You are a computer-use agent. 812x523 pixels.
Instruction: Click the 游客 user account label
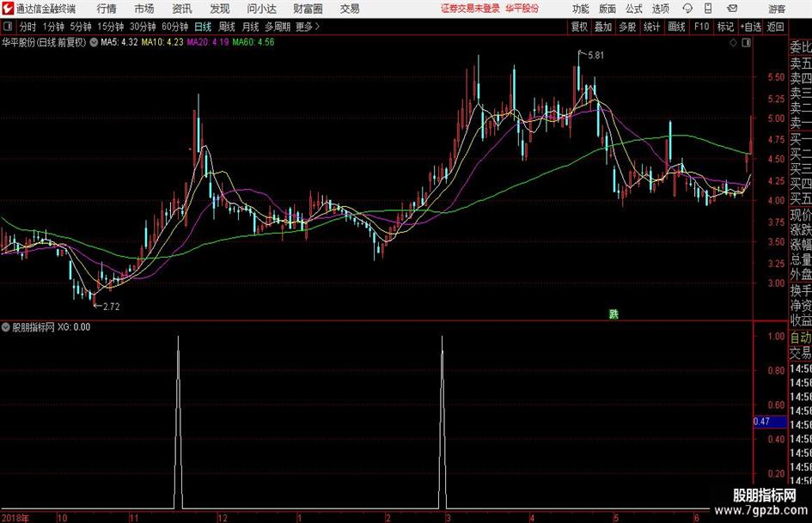point(777,9)
